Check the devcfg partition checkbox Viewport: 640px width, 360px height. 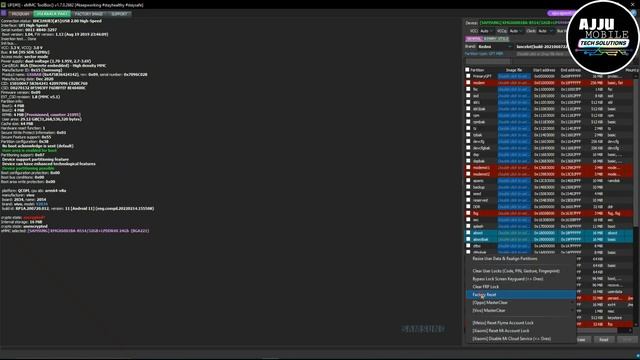point(468,142)
